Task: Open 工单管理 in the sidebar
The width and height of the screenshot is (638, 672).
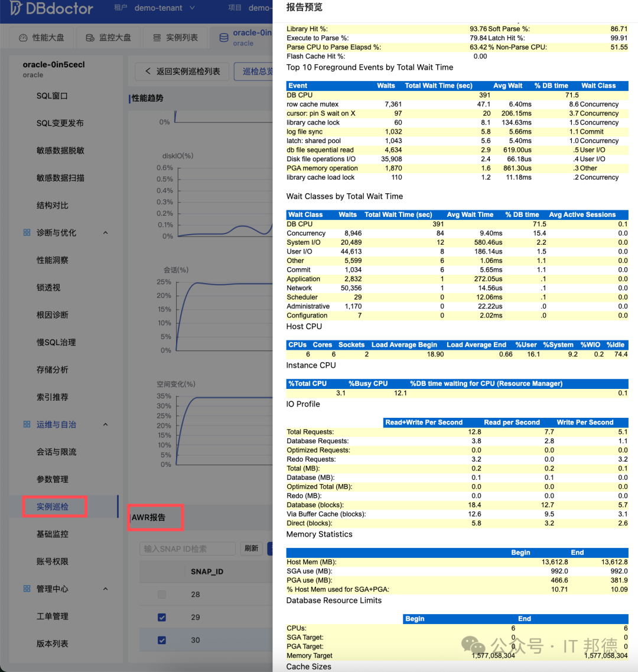Action: (52, 616)
